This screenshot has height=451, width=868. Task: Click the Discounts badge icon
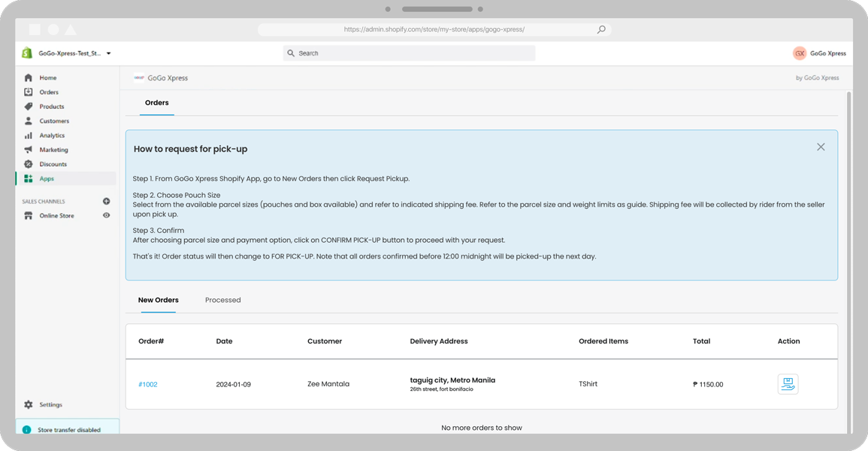pos(29,165)
